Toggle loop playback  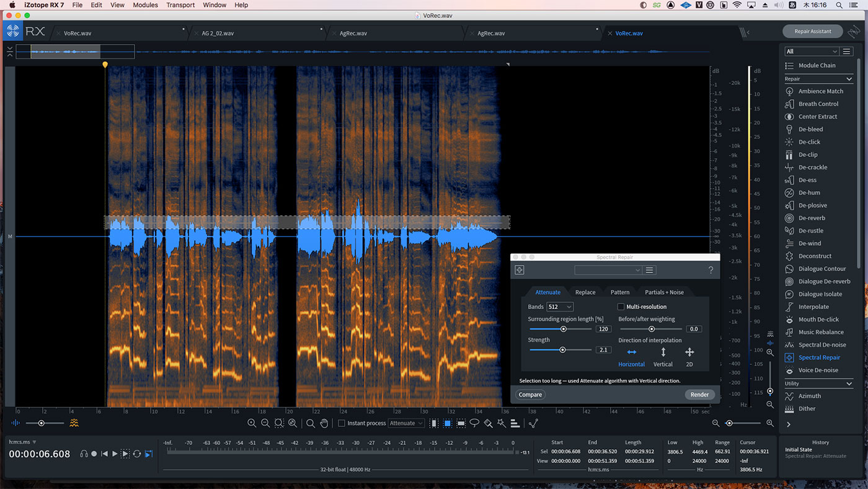tap(137, 454)
